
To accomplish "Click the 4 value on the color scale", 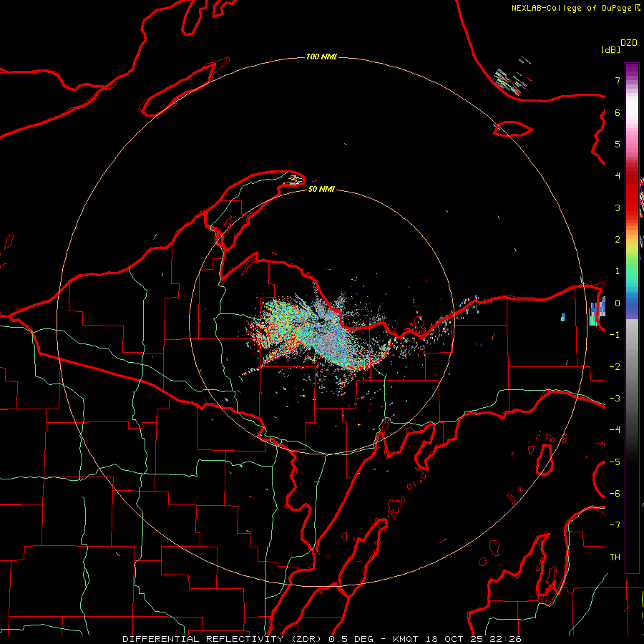I will pos(618,176).
